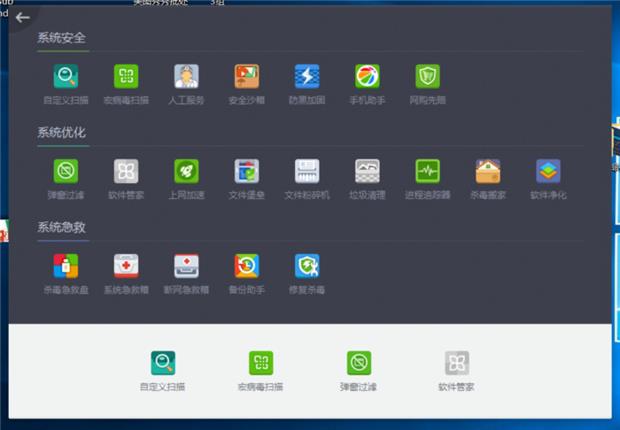Open the 垃圾清理 tool
Screen dimensions: 620x430
[x=367, y=171]
